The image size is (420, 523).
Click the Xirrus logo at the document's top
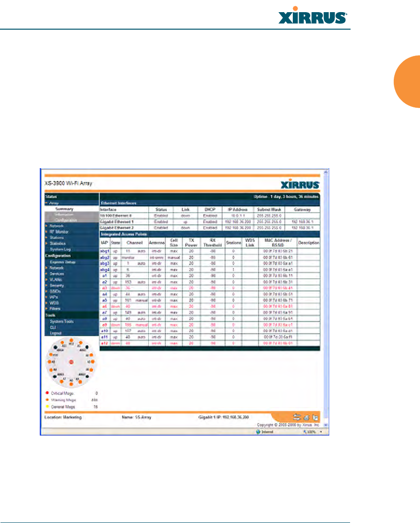pyautogui.click(x=313, y=16)
